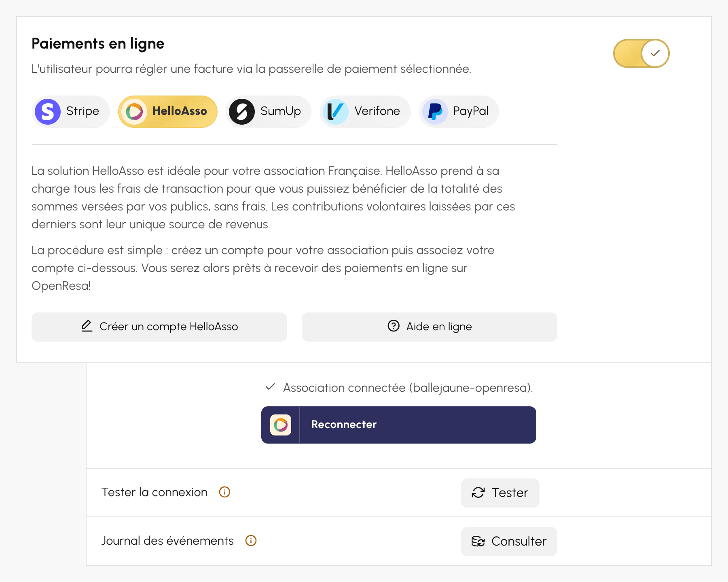Image resolution: width=728 pixels, height=582 pixels.
Task: Click the paragraph starting "La solution HelloAsso"
Action: click(273, 198)
